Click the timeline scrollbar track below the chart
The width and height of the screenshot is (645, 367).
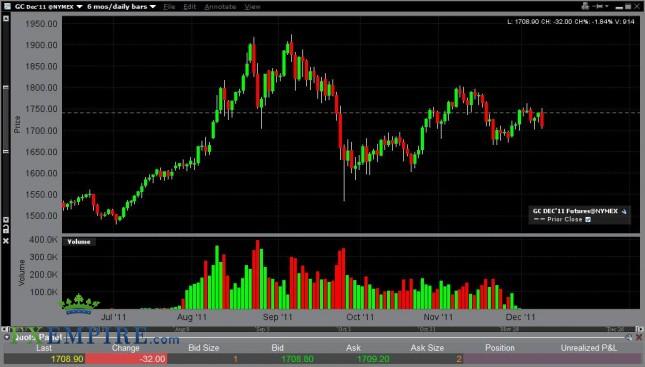tap(322, 329)
